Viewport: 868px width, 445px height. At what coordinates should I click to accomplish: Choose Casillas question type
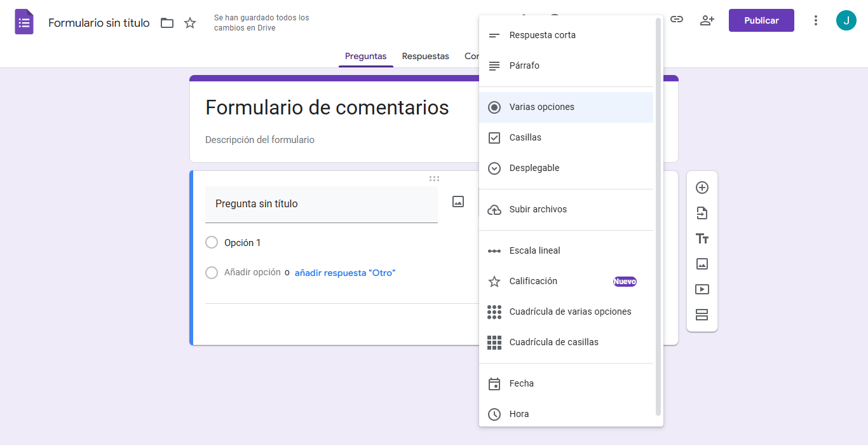(x=525, y=137)
